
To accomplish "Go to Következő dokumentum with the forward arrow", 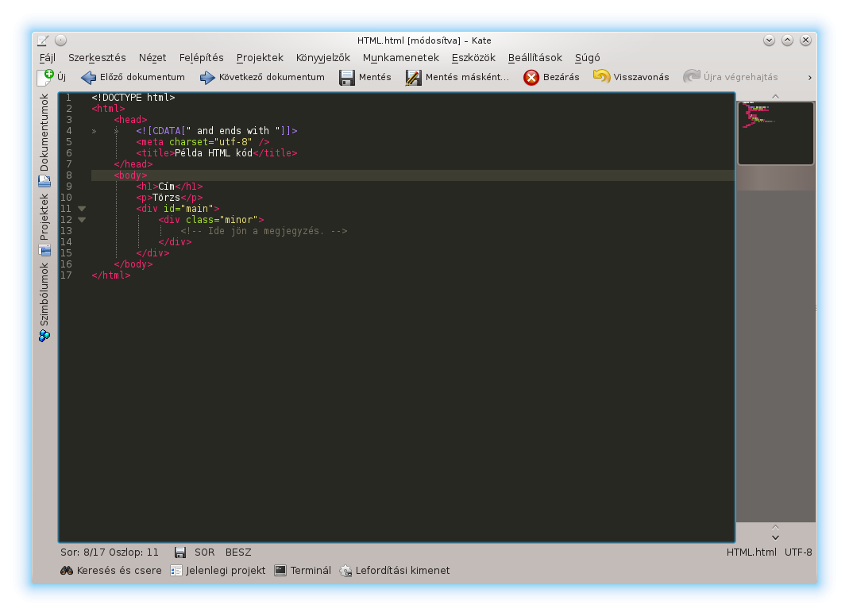I will coord(207,78).
